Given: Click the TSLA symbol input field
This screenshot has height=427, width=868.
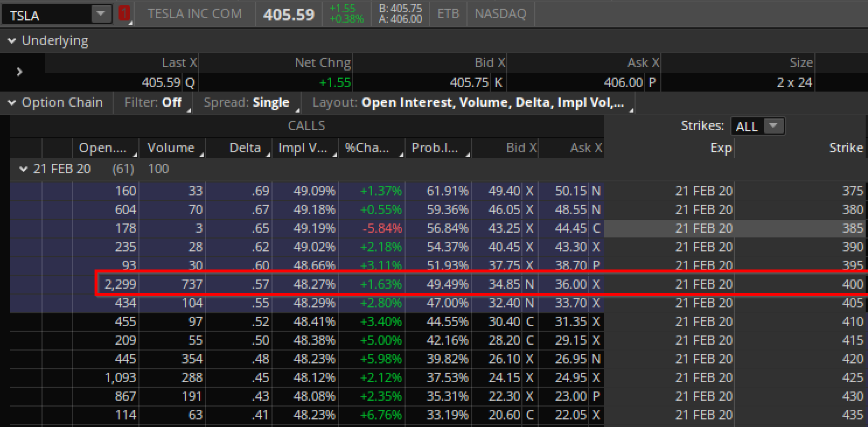Looking at the screenshot, I should 47,14.
